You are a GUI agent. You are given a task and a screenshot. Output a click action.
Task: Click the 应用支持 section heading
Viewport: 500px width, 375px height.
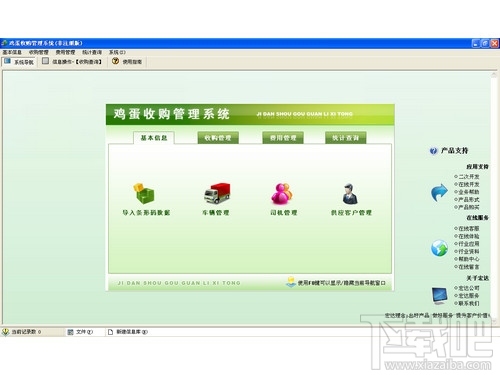(x=477, y=167)
